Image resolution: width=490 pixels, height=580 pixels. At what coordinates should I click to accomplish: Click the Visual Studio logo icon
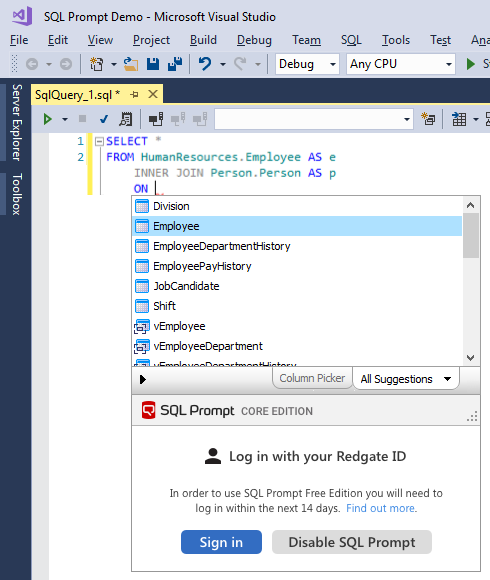click(22, 16)
